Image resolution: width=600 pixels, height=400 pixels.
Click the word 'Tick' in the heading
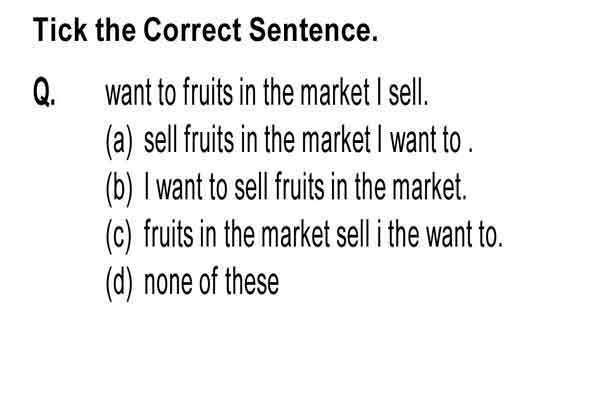(60, 30)
